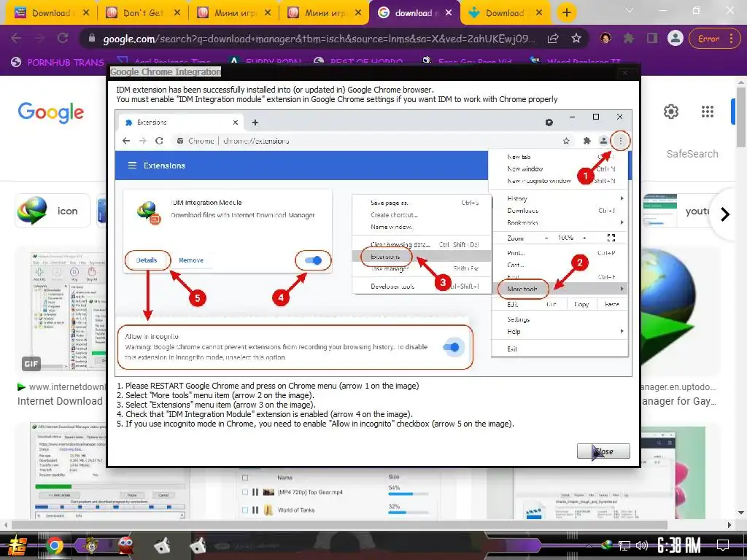Go back with the browser back arrow

tap(16, 39)
